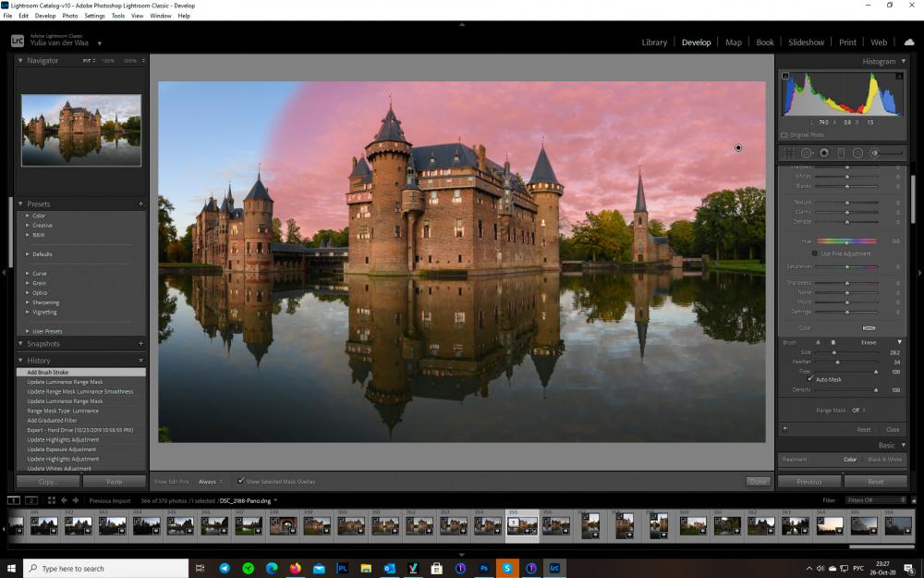This screenshot has height=578, width=924.
Task: Open Range Mask Off dropdown
Action: (x=858, y=411)
